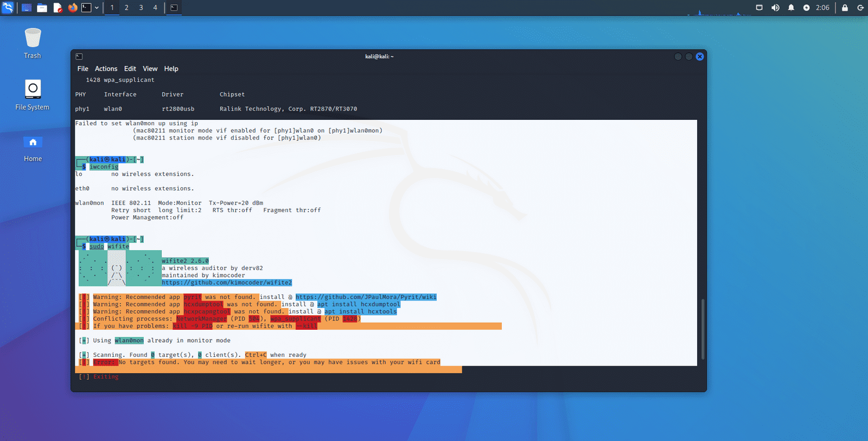Select the terminal window taskbar button
This screenshot has height=441, width=868.
coord(174,8)
